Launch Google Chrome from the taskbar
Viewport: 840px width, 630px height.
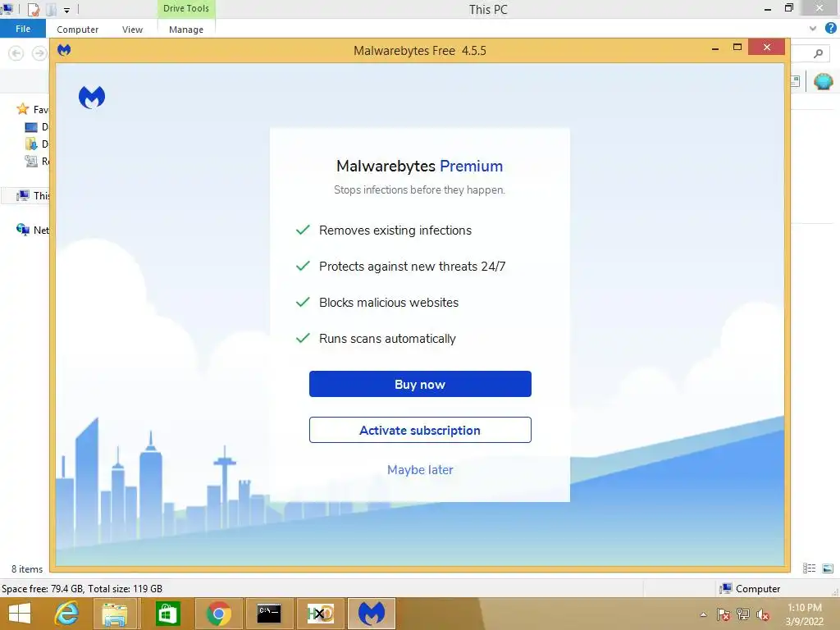(218, 614)
